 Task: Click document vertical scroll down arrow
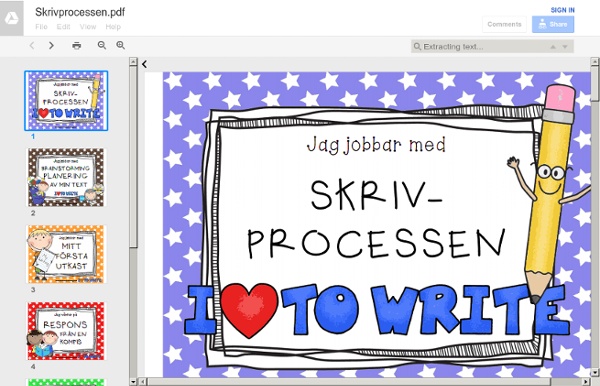595,372
